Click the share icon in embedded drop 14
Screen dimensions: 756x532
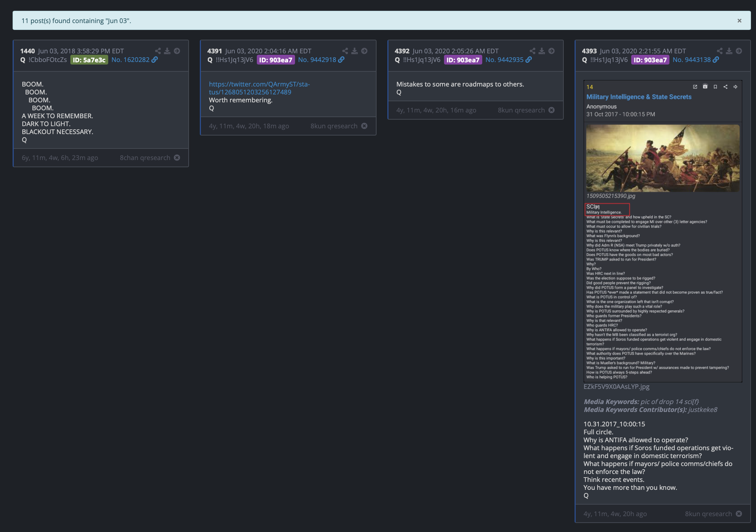(x=725, y=87)
